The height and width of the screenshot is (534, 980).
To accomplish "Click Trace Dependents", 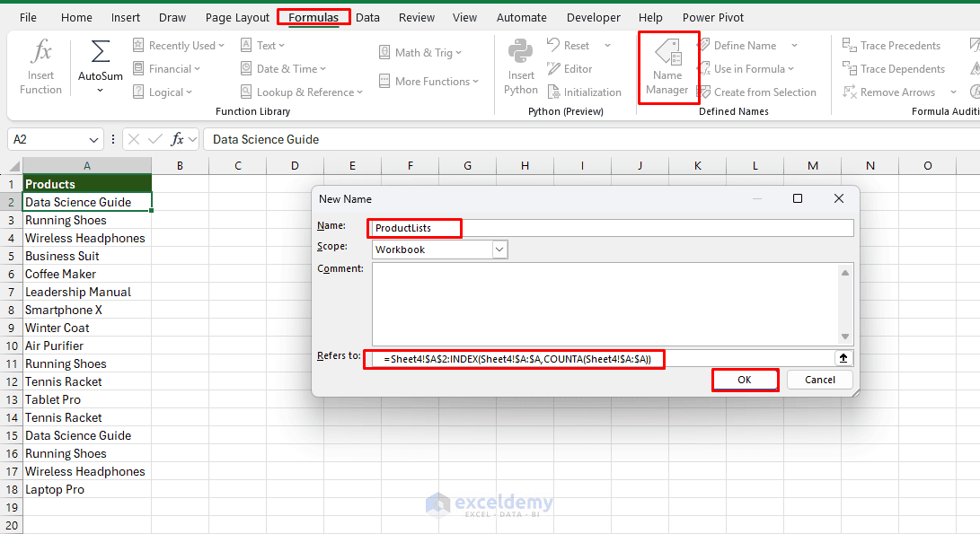I will click(894, 69).
